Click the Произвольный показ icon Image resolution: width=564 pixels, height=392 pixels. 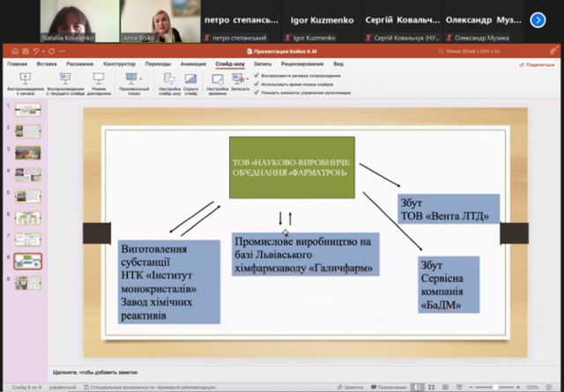click(x=131, y=78)
